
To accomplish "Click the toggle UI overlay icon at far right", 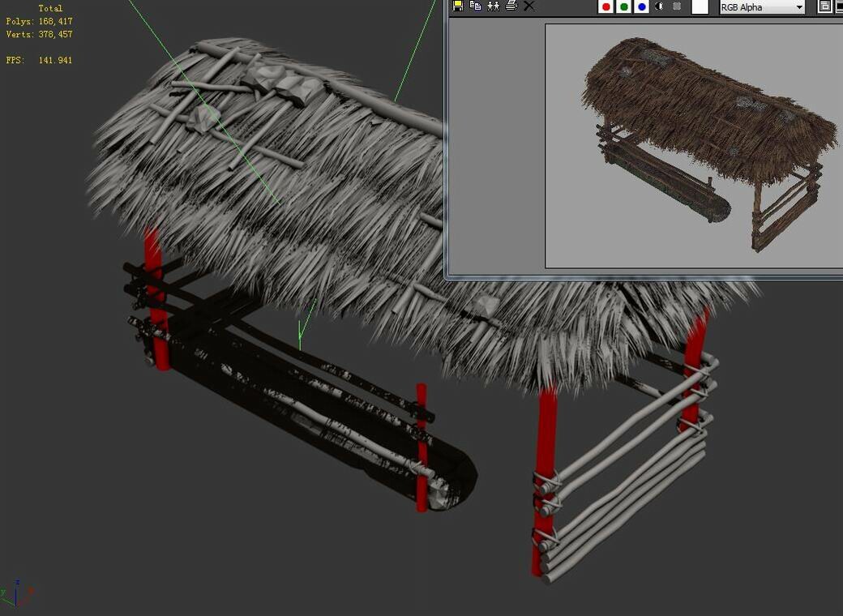I will 824,6.
